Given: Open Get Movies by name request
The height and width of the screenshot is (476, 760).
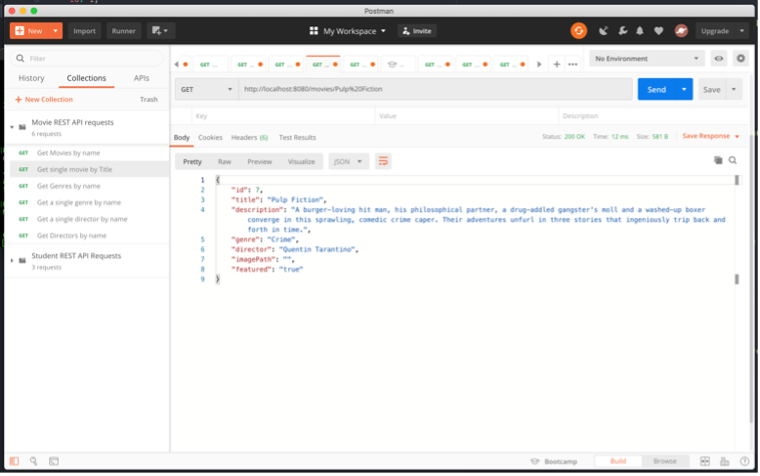Looking at the screenshot, I should tap(89, 153).
